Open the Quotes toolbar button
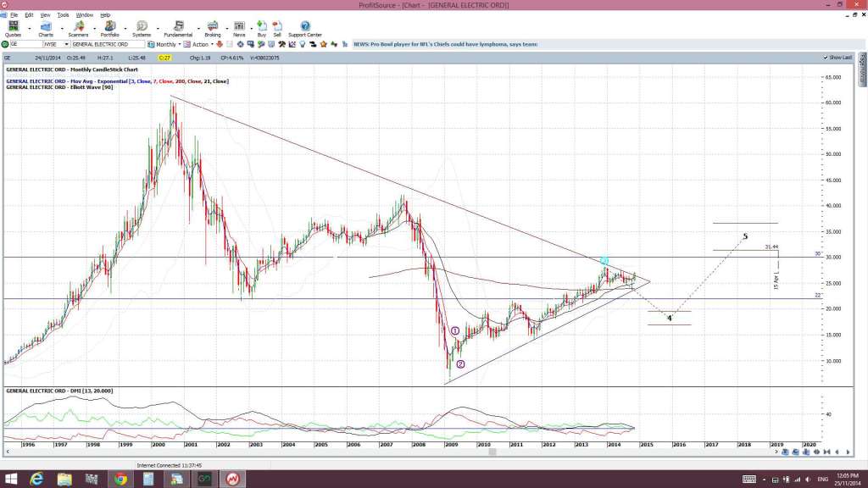Screen dimensions: 868x488 tap(13, 29)
